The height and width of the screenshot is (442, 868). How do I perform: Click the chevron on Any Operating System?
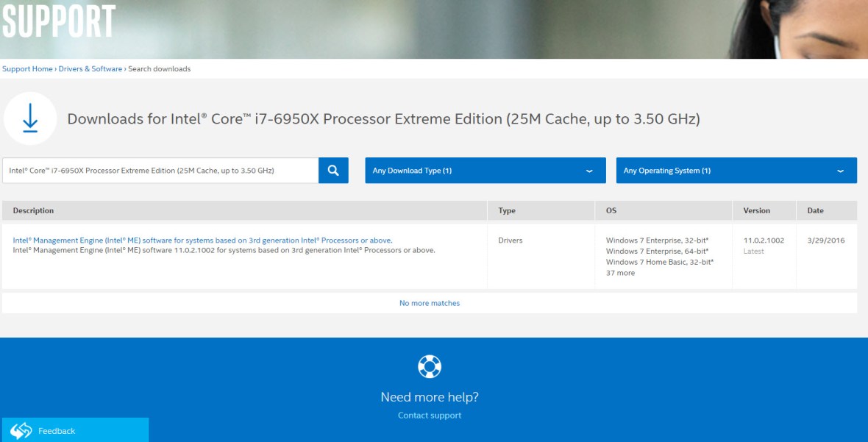point(841,171)
